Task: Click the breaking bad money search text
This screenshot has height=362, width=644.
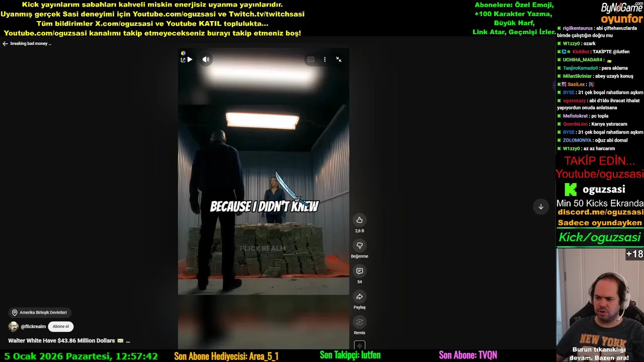Action: 31,44
